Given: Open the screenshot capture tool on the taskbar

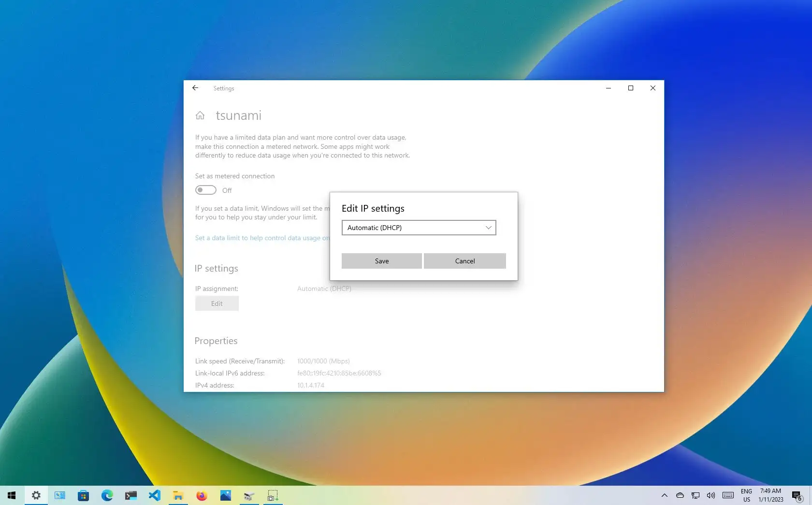Looking at the screenshot, I should pos(272,495).
